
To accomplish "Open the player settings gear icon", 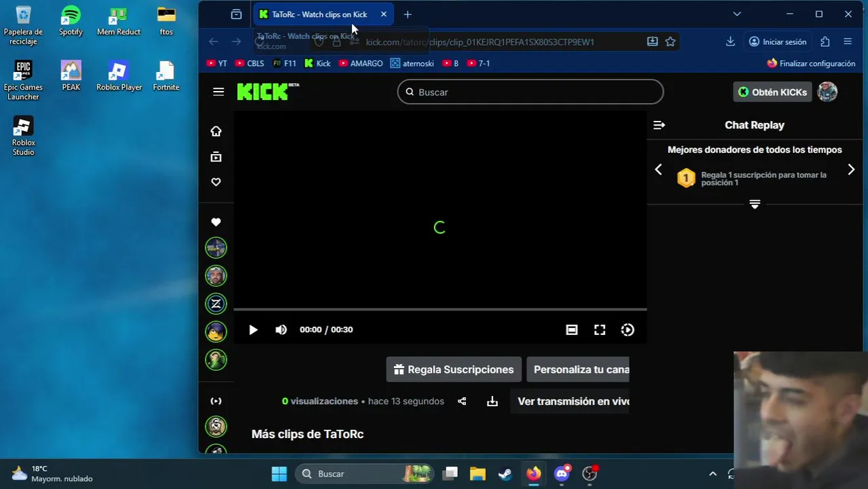I will click(628, 329).
